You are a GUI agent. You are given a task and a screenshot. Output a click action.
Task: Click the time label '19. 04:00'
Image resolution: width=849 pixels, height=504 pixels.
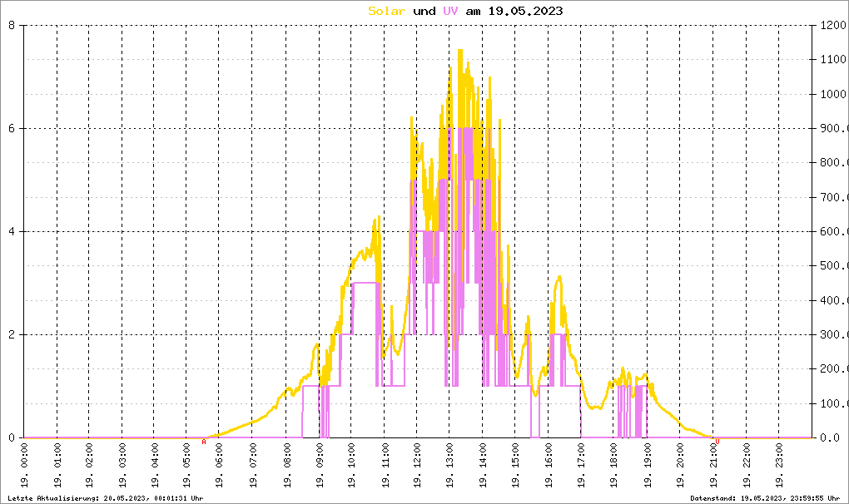pos(156,466)
